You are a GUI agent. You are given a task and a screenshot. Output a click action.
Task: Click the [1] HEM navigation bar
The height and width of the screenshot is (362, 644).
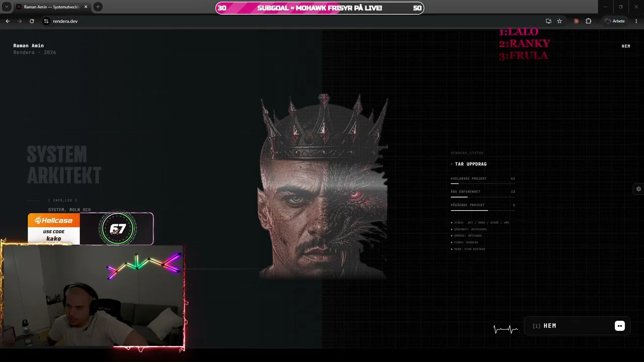coord(578,326)
